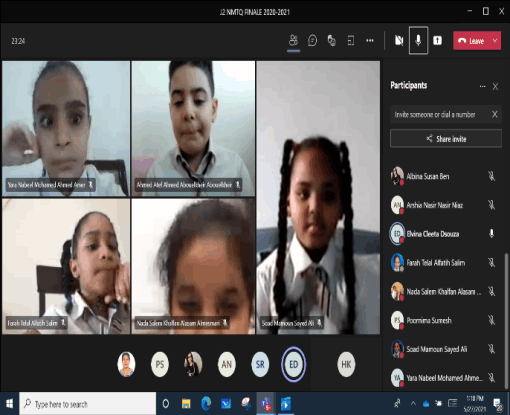This screenshot has width=510, height=415.
Task: Click the Invite someone or dial a number field
Action: pyautogui.click(x=441, y=115)
